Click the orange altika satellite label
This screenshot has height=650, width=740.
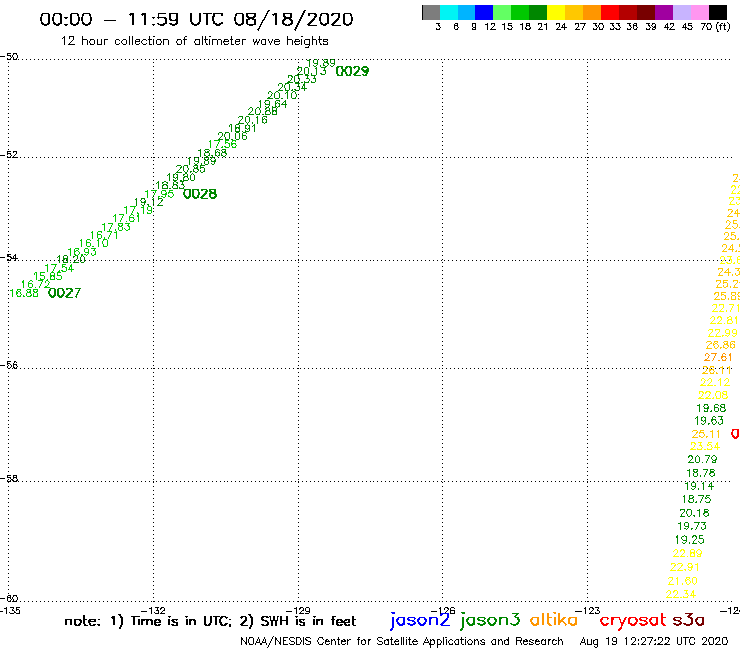(x=554, y=620)
